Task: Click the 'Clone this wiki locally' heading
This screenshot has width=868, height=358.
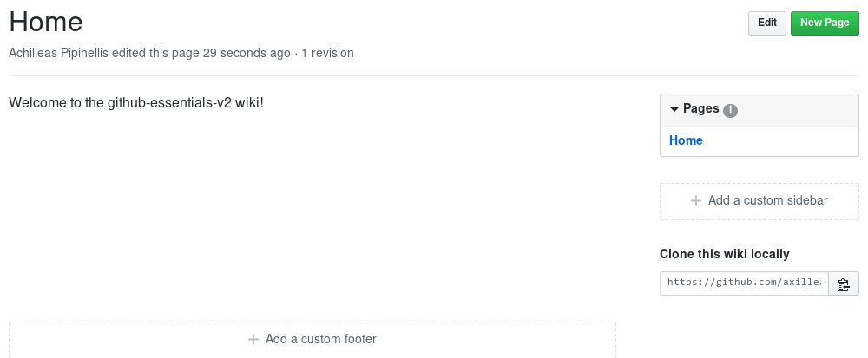Action: (x=725, y=254)
